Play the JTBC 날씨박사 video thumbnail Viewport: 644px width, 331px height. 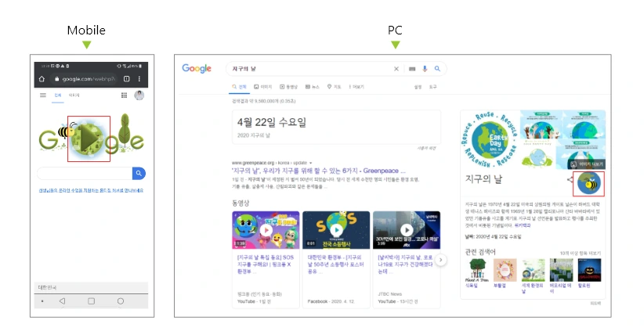click(x=407, y=230)
